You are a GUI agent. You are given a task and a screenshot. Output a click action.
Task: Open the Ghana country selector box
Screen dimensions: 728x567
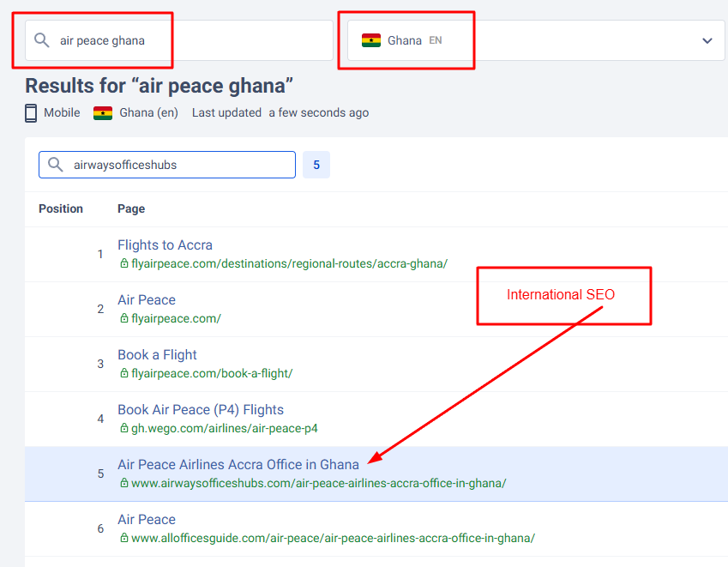click(x=536, y=40)
